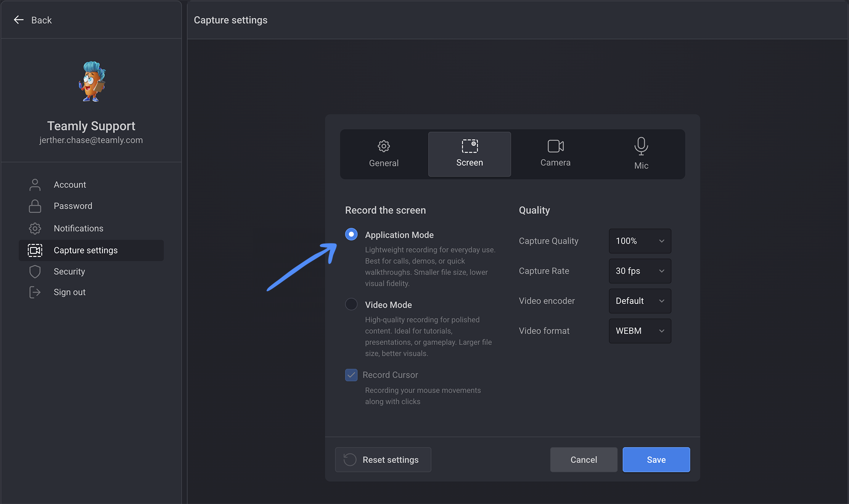Viewport: 849px width, 504px height.
Task: Click the Reset settings button text
Action: point(390,459)
